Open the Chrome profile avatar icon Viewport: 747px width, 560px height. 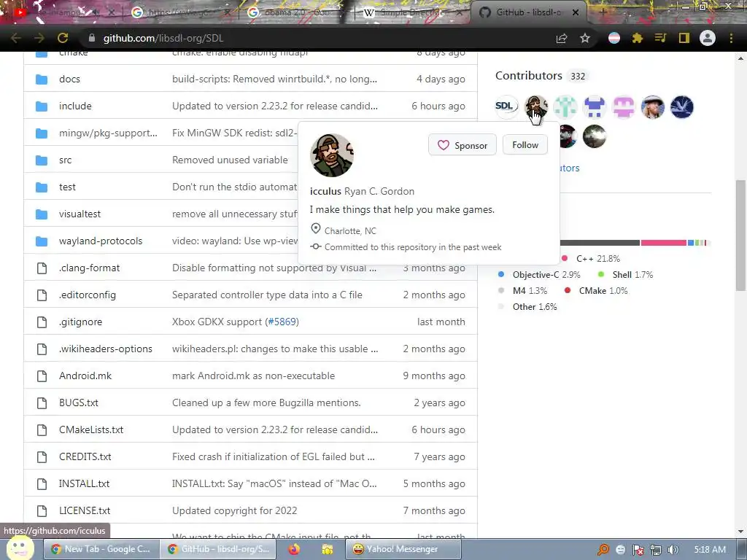(x=708, y=38)
